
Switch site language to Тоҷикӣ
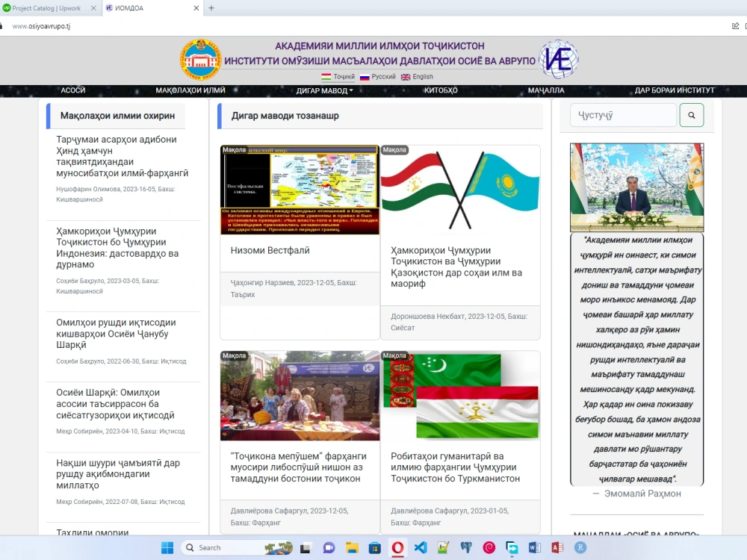(x=344, y=77)
